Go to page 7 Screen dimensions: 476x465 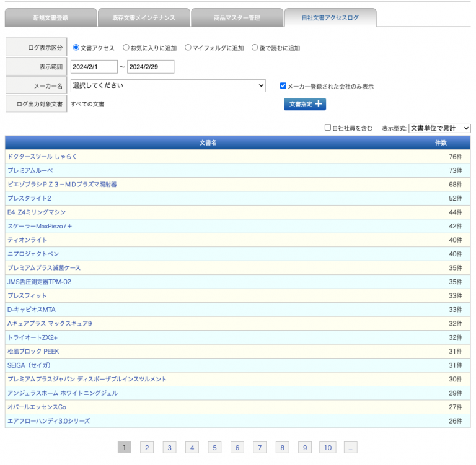click(260, 448)
